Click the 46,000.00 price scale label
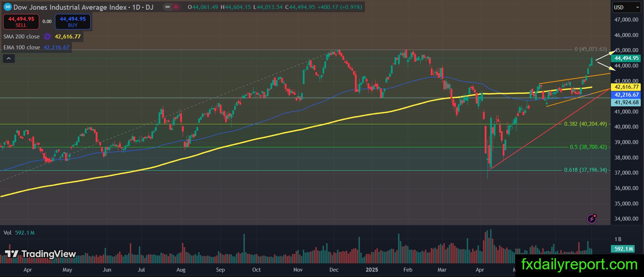The image size is (644, 277). pyautogui.click(x=626, y=35)
